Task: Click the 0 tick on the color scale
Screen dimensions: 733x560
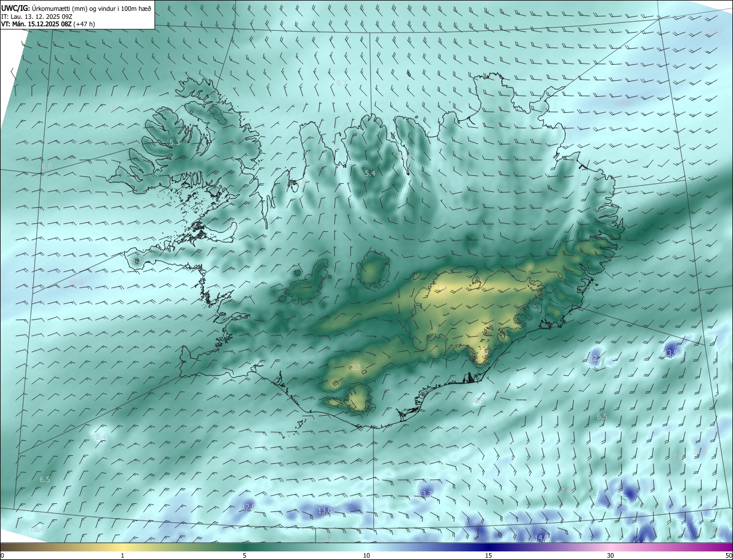Action: tap(2, 555)
